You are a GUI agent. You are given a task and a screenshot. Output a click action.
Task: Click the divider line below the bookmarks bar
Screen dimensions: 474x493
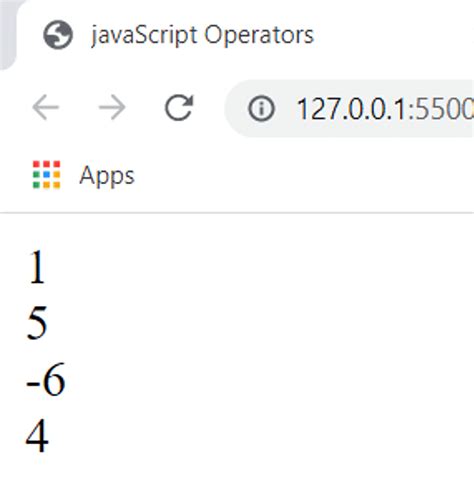pyautogui.click(x=237, y=212)
